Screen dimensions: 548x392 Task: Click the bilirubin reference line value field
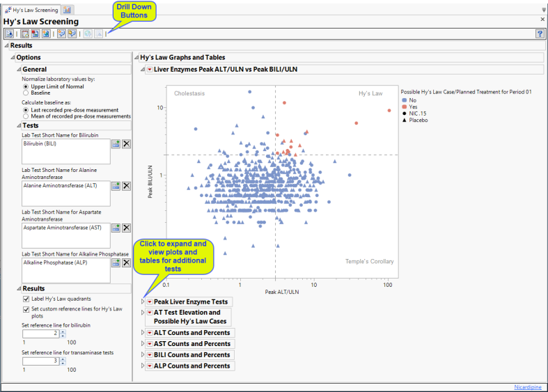40,334
